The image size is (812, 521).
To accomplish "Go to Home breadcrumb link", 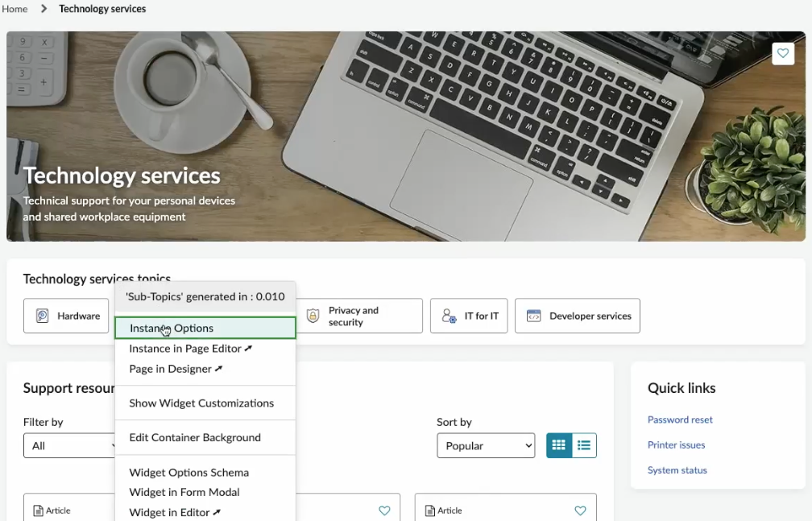I will pos(14,9).
